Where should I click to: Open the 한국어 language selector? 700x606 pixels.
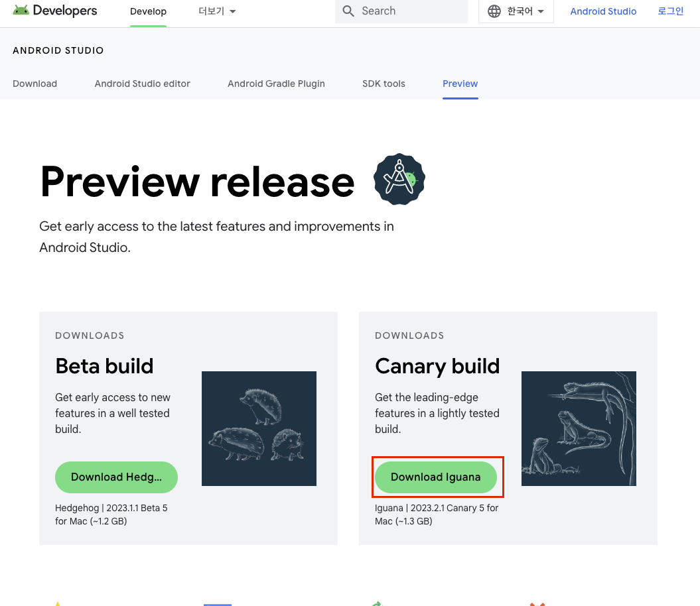tap(516, 11)
